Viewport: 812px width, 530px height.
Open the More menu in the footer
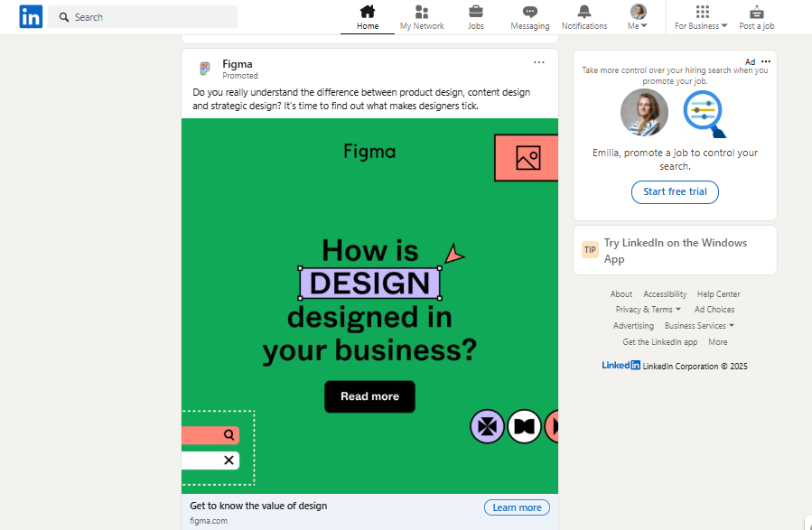(x=717, y=341)
